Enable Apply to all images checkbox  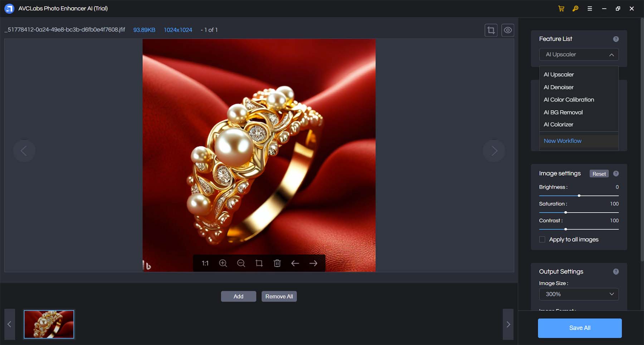[x=542, y=240]
